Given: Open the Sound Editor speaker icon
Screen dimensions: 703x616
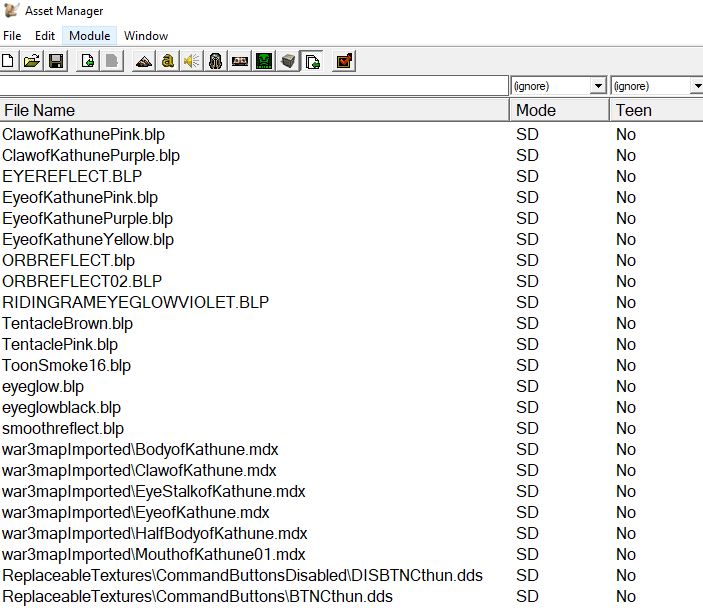Looking at the screenshot, I should (x=191, y=61).
